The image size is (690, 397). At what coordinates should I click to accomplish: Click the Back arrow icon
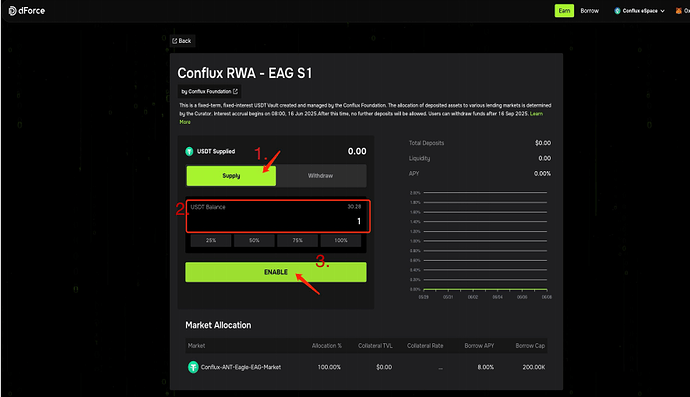coord(174,41)
